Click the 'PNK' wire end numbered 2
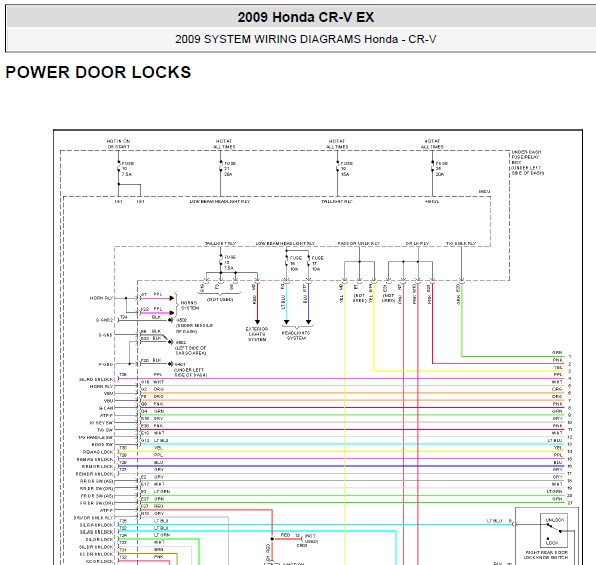This screenshot has width=596, height=565. pyautogui.click(x=561, y=362)
